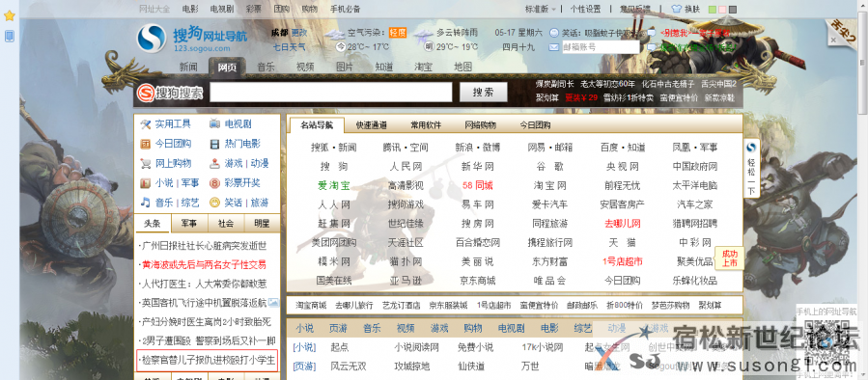Open the 页游 category header
This screenshot has height=380, width=868.
[x=337, y=328]
